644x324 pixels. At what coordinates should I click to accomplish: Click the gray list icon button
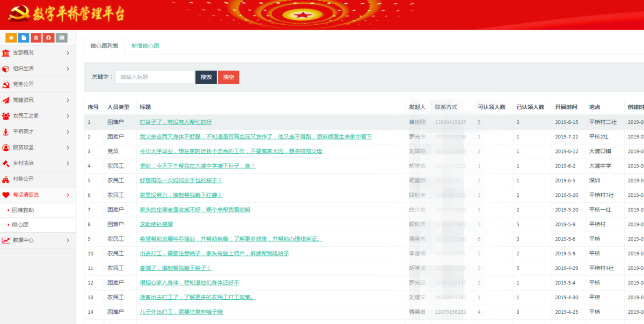62,38
